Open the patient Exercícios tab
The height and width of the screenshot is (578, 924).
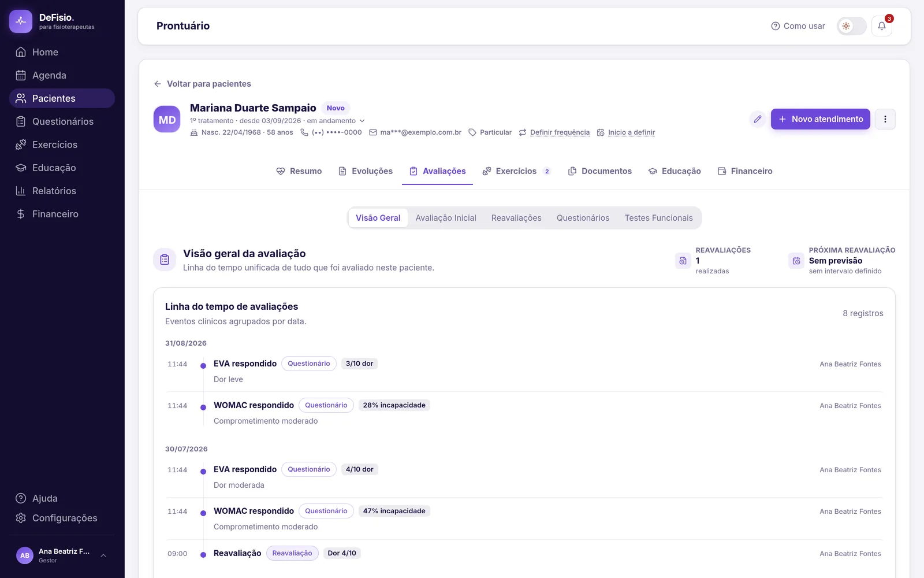pos(517,171)
